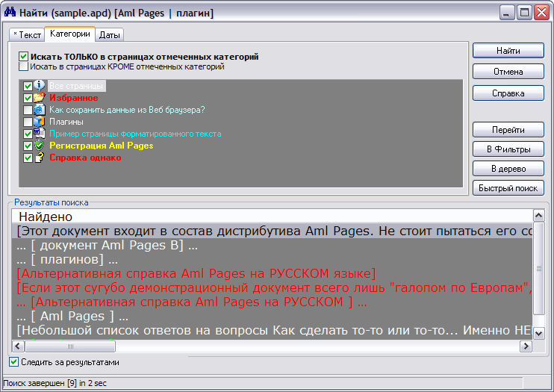Viewport: 554px width, 392px height.
Task: Switch to the Текст tab
Action: pyautogui.click(x=27, y=34)
